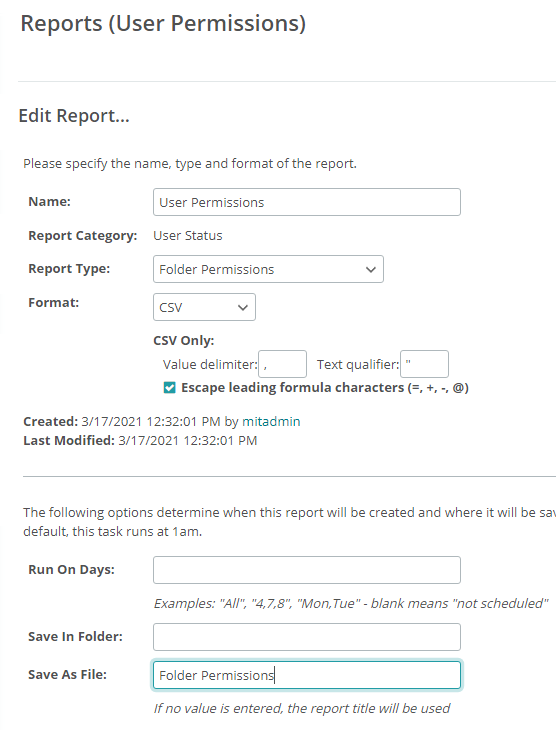Viewport: 556px width, 730px height.
Task: Click the Format: label
Action: (54, 303)
